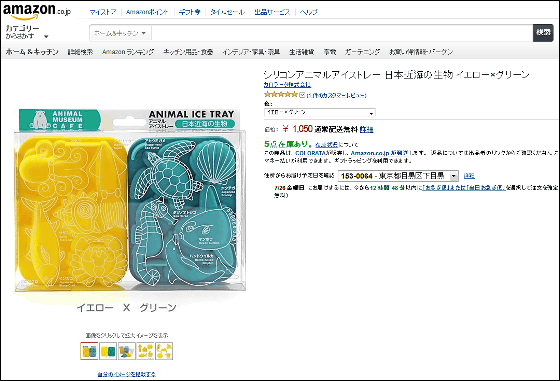Open the マイストア link in header

click(x=103, y=12)
